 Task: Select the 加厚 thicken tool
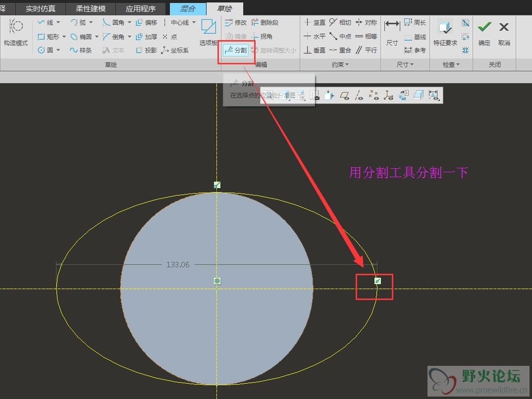click(x=147, y=37)
